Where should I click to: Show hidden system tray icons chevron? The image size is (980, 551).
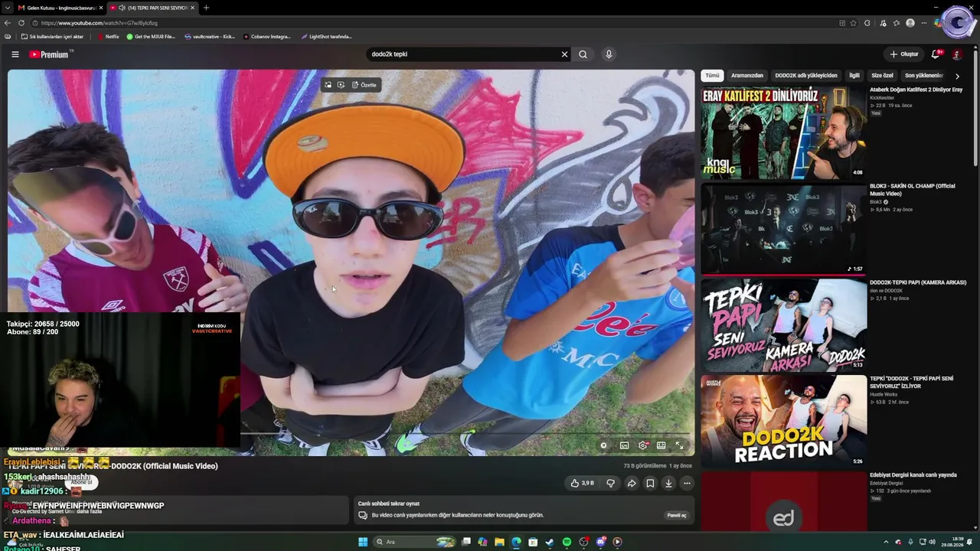click(886, 542)
